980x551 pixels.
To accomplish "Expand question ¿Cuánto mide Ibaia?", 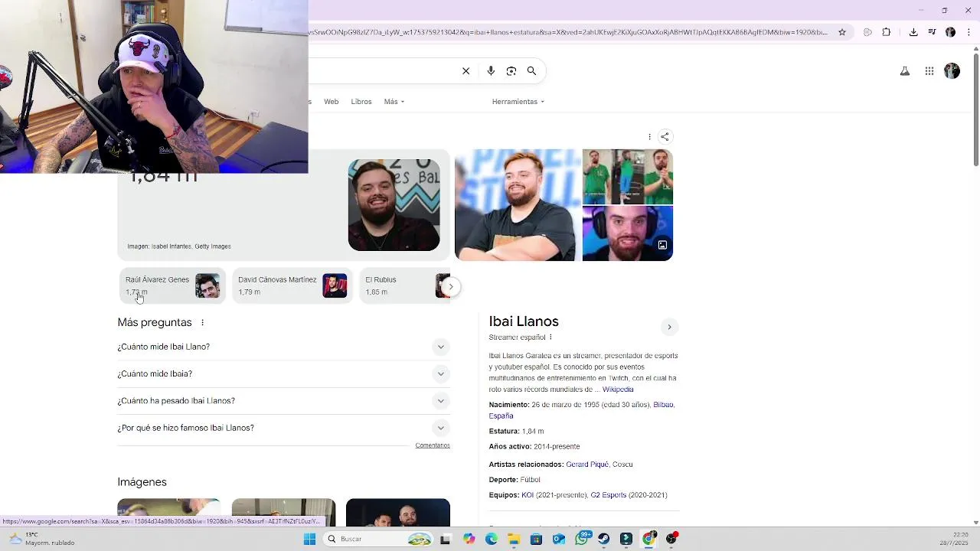I will tap(283, 373).
